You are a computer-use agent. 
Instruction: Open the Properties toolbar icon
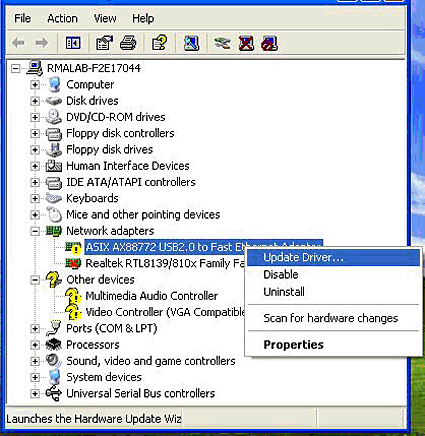(104, 43)
